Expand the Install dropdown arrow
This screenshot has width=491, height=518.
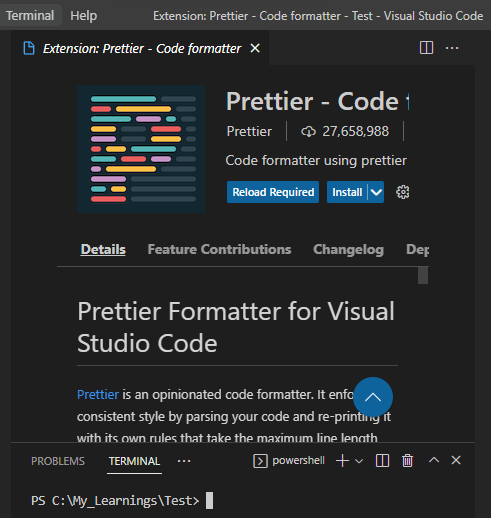[376, 192]
